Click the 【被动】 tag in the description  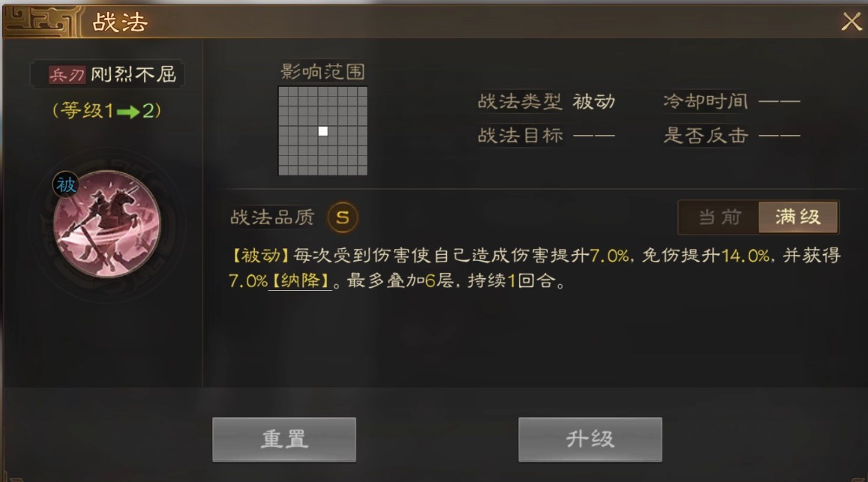(260, 256)
